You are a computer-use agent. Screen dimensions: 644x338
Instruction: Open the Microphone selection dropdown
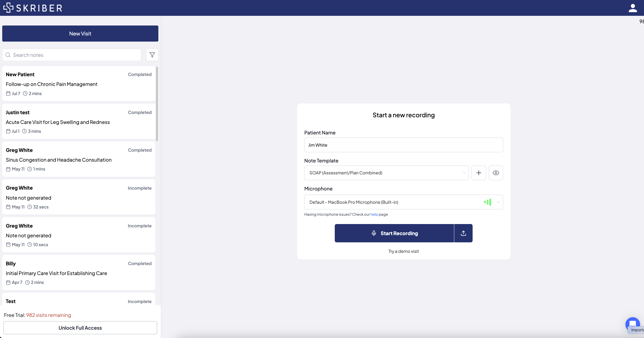click(394, 202)
